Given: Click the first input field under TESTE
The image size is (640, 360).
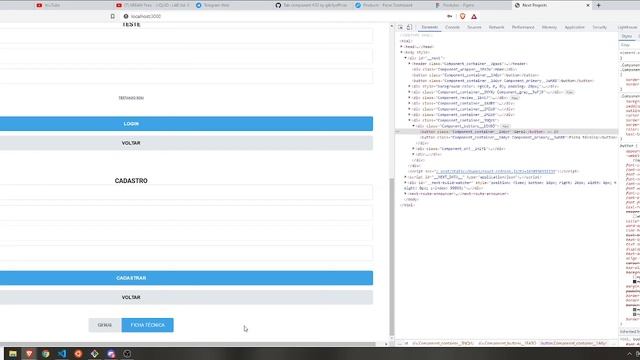Looking at the screenshot, I should tap(186, 36).
